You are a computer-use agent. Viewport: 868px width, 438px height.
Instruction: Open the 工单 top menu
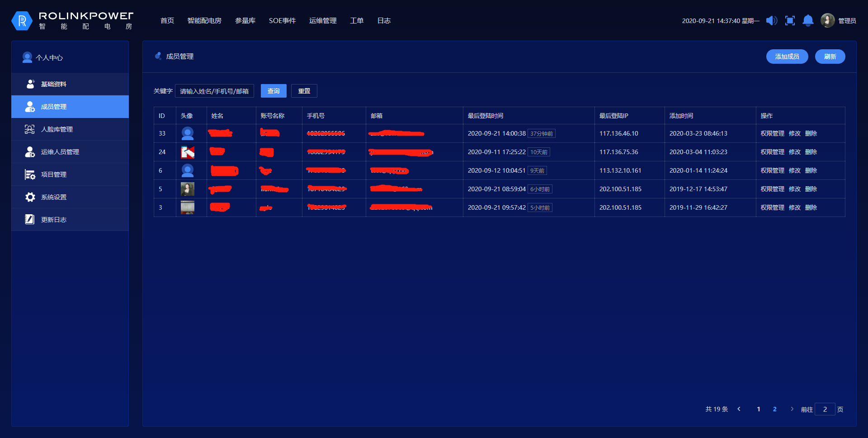click(357, 21)
